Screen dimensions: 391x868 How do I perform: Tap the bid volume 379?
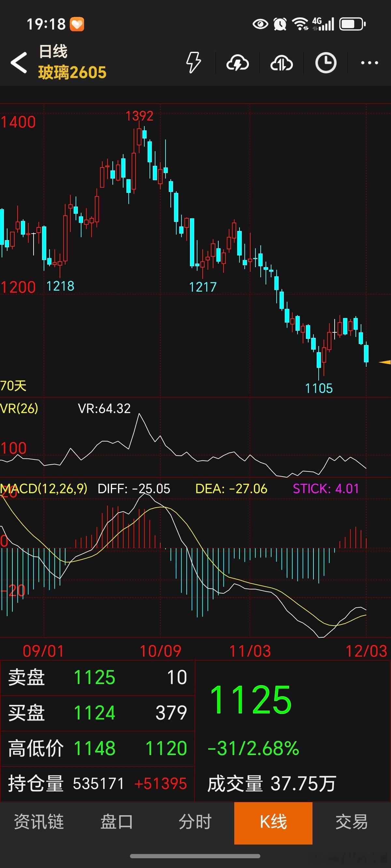171,713
